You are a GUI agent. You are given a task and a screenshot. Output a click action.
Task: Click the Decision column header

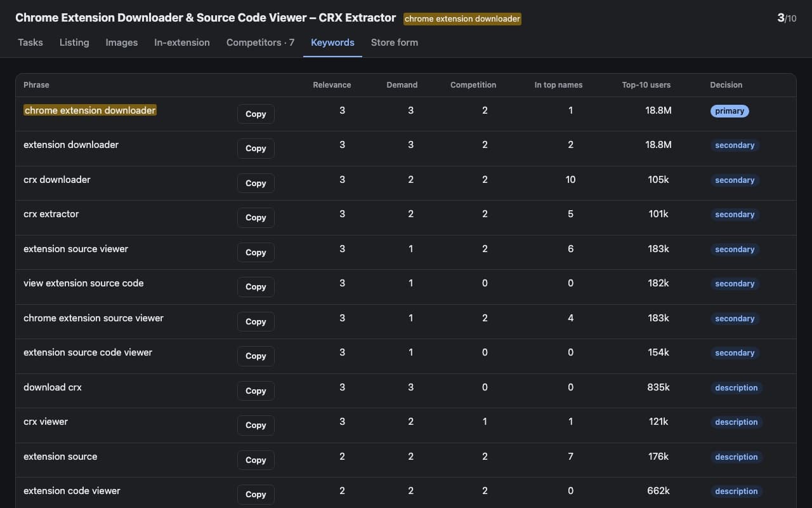pyautogui.click(x=726, y=85)
